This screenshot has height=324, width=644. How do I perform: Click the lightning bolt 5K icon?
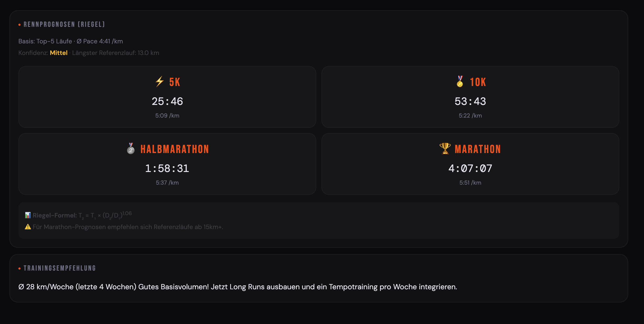click(159, 82)
